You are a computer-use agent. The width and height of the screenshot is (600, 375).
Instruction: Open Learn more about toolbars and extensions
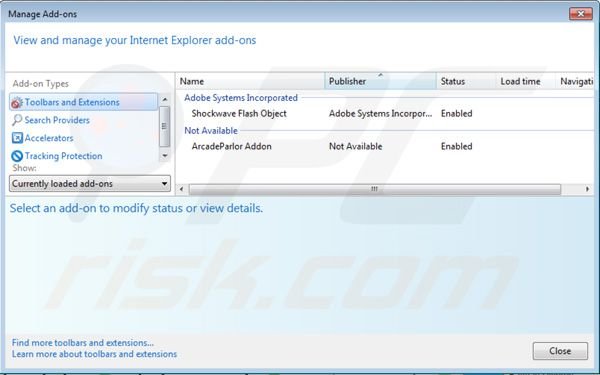94,354
